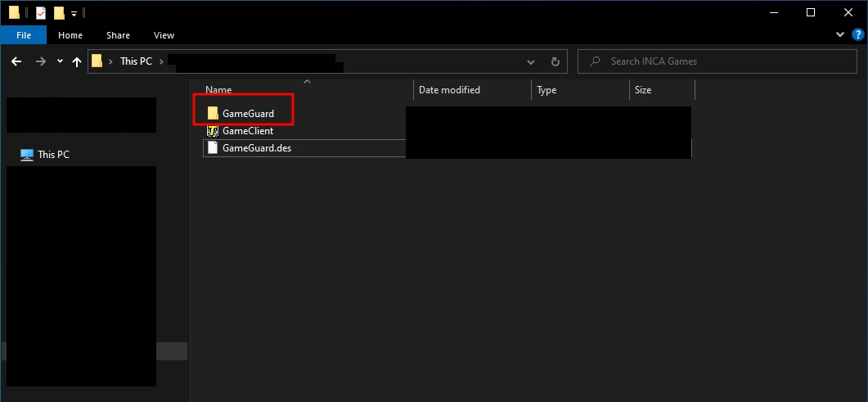Screen dimensions: 868x402
Task: Click the New folder quick access icon
Action: point(59,12)
